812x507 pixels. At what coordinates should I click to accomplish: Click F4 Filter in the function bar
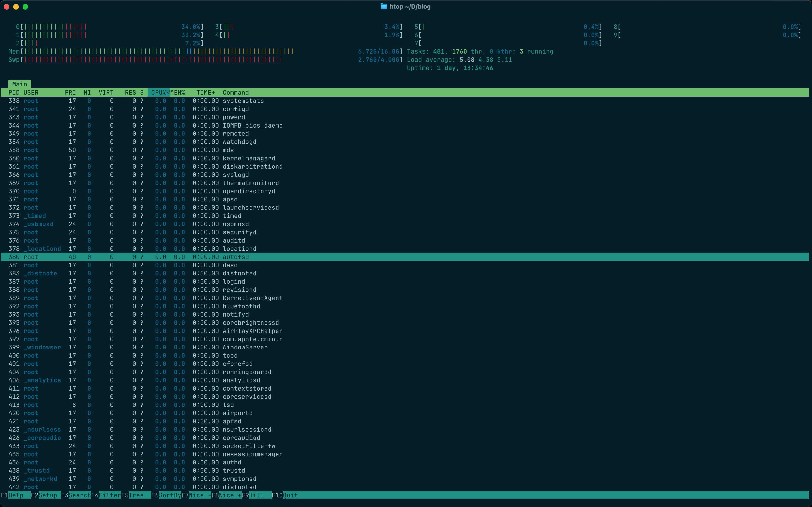pos(106,495)
